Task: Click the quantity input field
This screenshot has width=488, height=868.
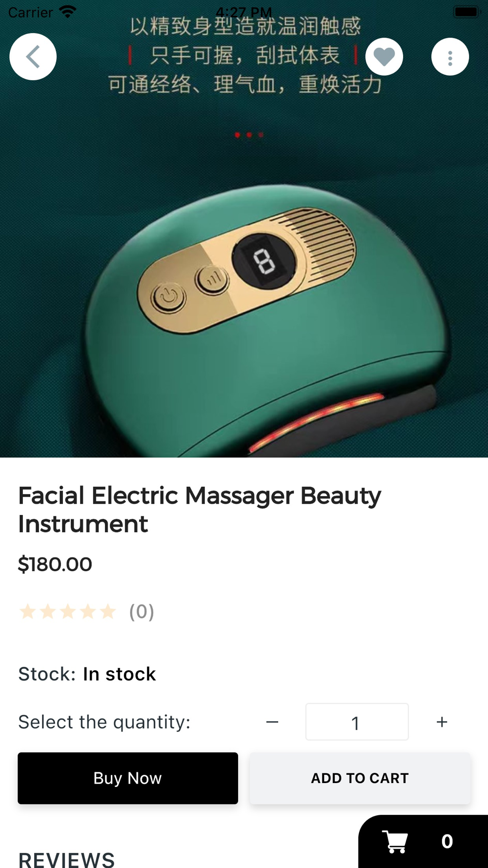Action: pos(357,722)
